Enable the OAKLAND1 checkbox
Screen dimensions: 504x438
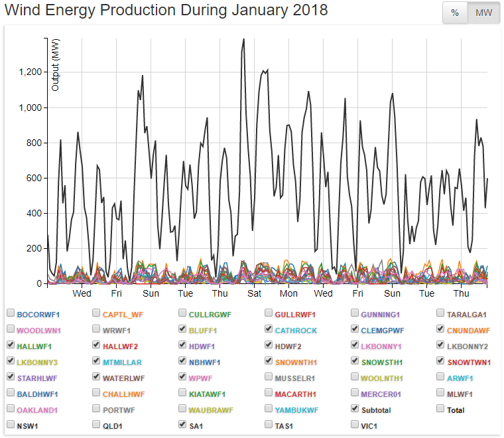pyautogui.click(x=11, y=409)
